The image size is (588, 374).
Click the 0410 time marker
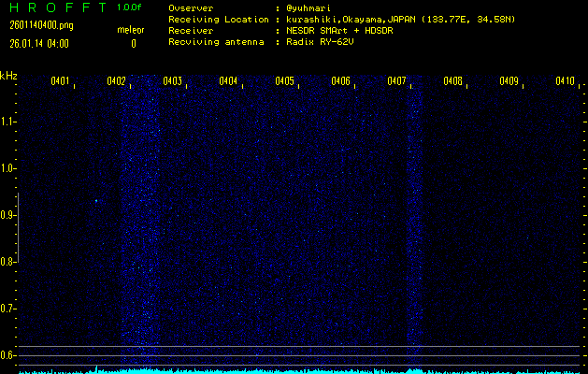pos(566,81)
